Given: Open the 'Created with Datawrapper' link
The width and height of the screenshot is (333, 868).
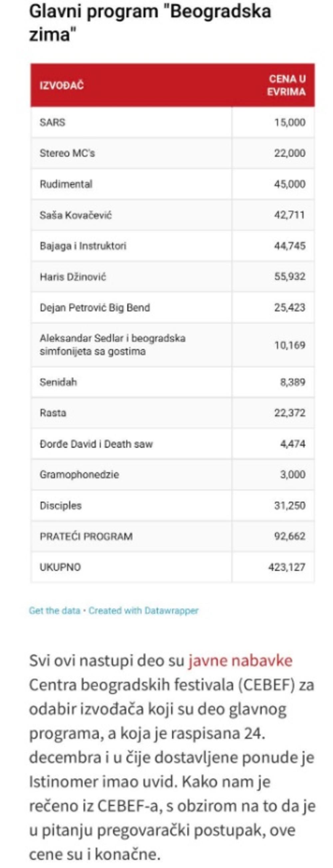Looking at the screenshot, I should 144,610.
